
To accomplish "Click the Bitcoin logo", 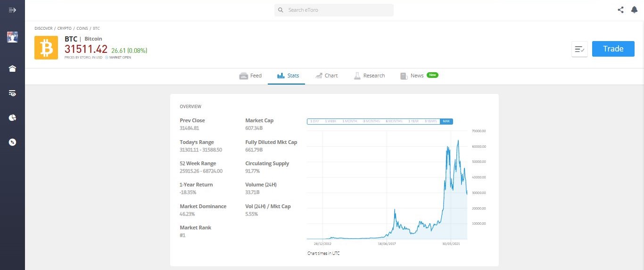I will click(x=46, y=48).
